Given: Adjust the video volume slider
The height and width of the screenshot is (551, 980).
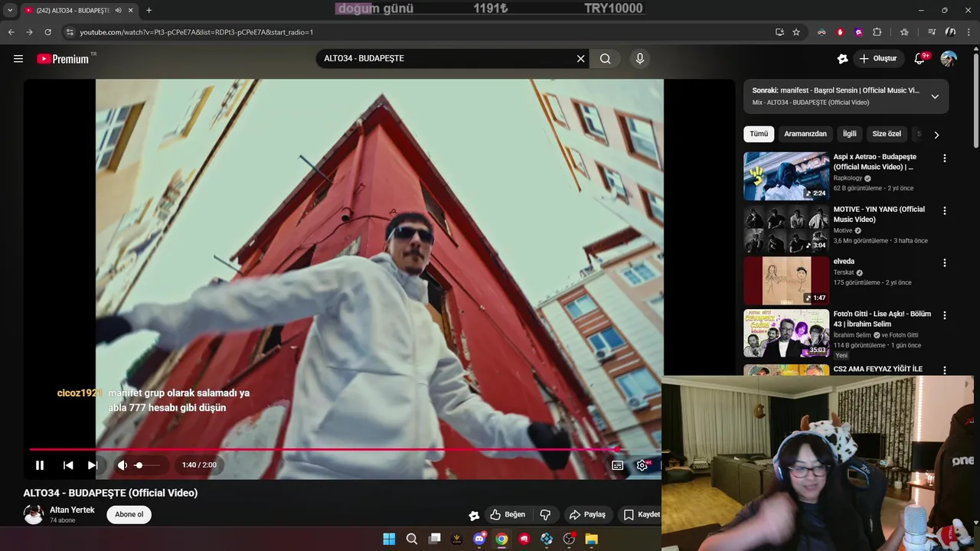Looking at the screenshot, I should click(148, 465).
